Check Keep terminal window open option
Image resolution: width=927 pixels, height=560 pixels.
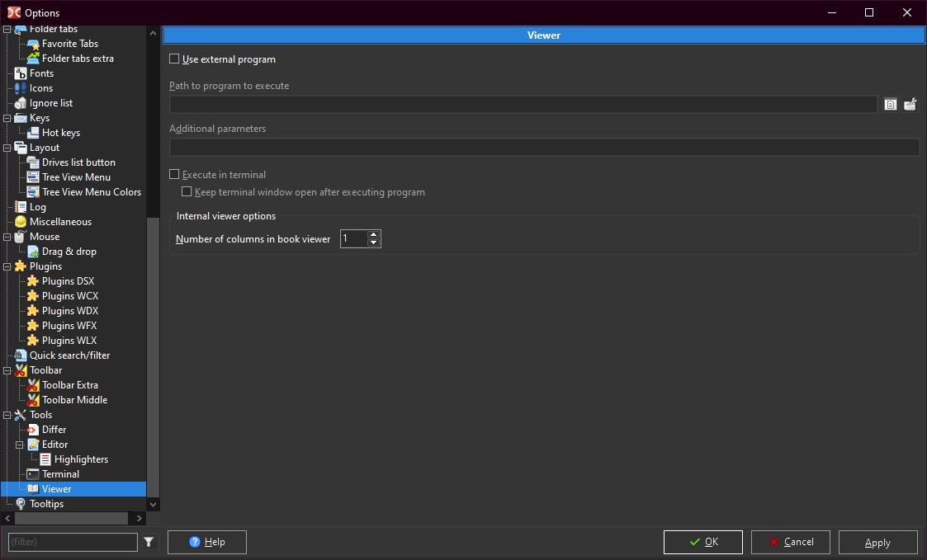tap(187, 192)
